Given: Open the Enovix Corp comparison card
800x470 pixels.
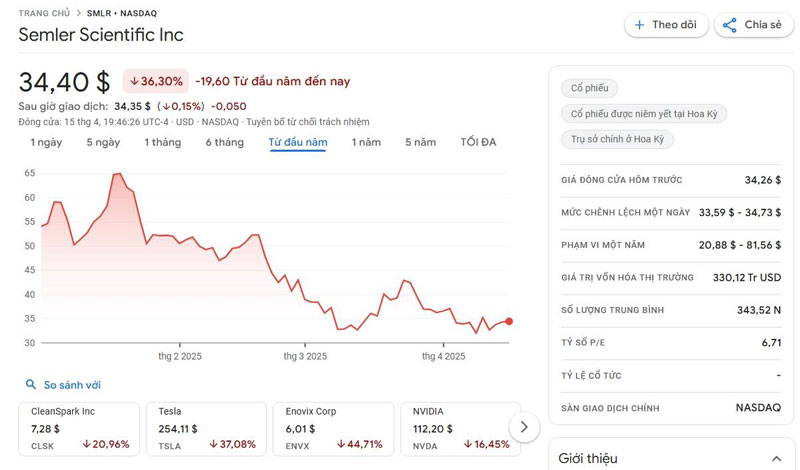Looking at the screenshot, I should [334, 429].
